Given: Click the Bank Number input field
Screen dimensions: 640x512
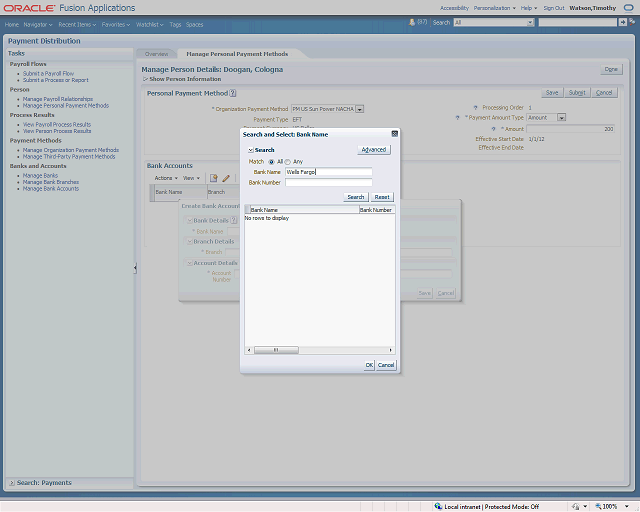Looking at the screenshot, I should [x=329, y=183].
